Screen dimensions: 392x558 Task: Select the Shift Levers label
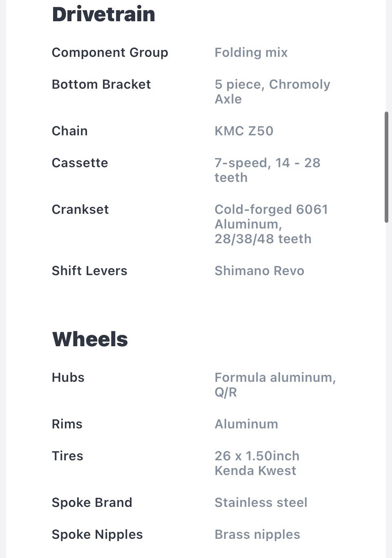pos(89,271)
